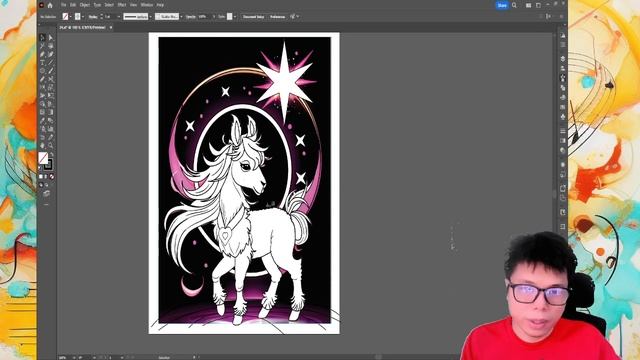Select the Rotate tool
Viewport: 640px width, 360px height.
pos(42,87)
